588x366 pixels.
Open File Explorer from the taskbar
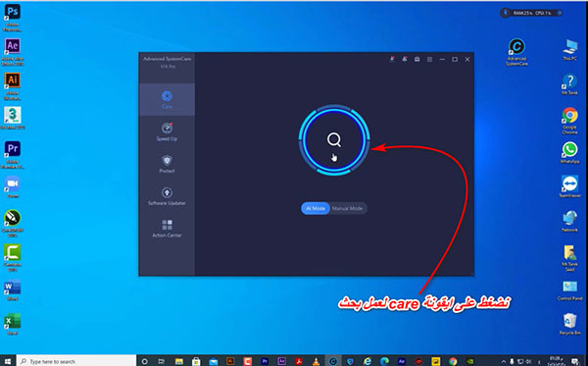pos(179,361)
